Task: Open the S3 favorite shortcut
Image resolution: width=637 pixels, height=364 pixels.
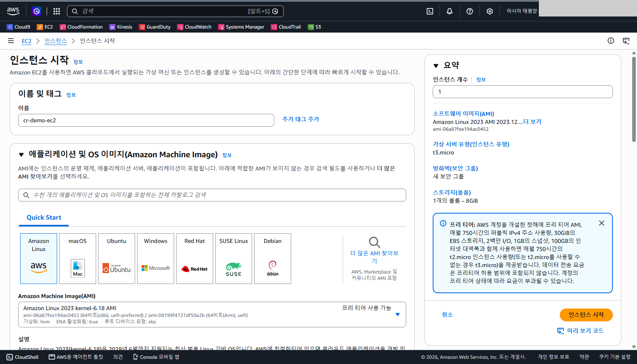Action: 314,27
